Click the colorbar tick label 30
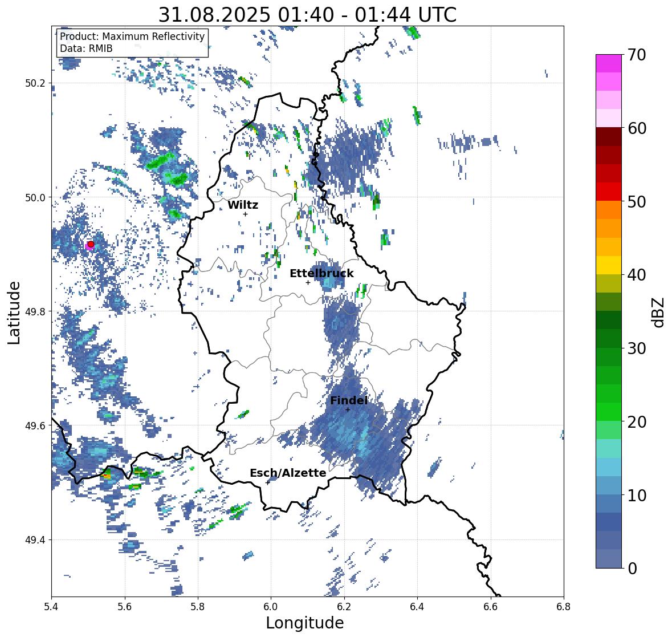This screenshot has height=637, width=672. 637,348
